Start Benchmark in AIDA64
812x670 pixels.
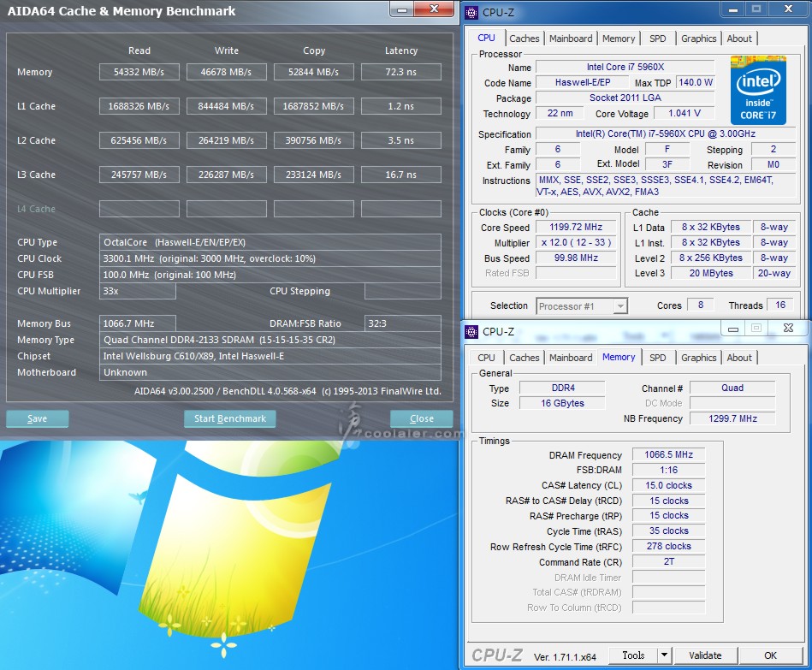pos(230,418)
